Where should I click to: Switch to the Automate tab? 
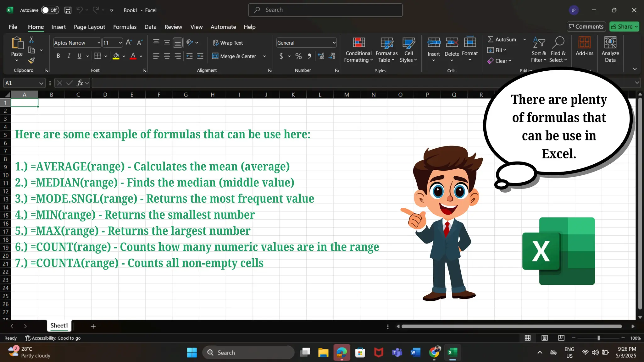[223, 27]
